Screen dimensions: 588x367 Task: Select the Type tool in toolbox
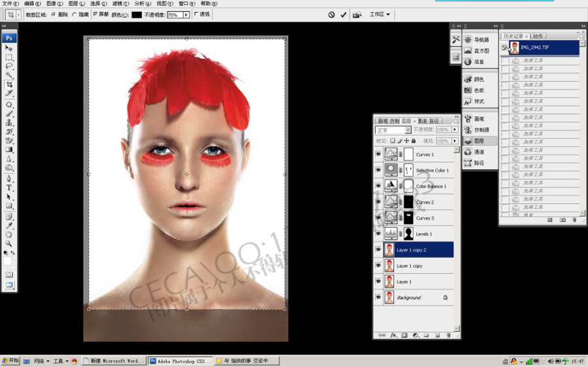[9, 188]
